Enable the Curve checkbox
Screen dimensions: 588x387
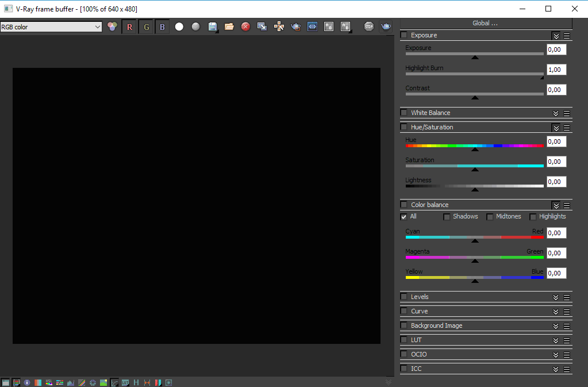coord(404,311)
